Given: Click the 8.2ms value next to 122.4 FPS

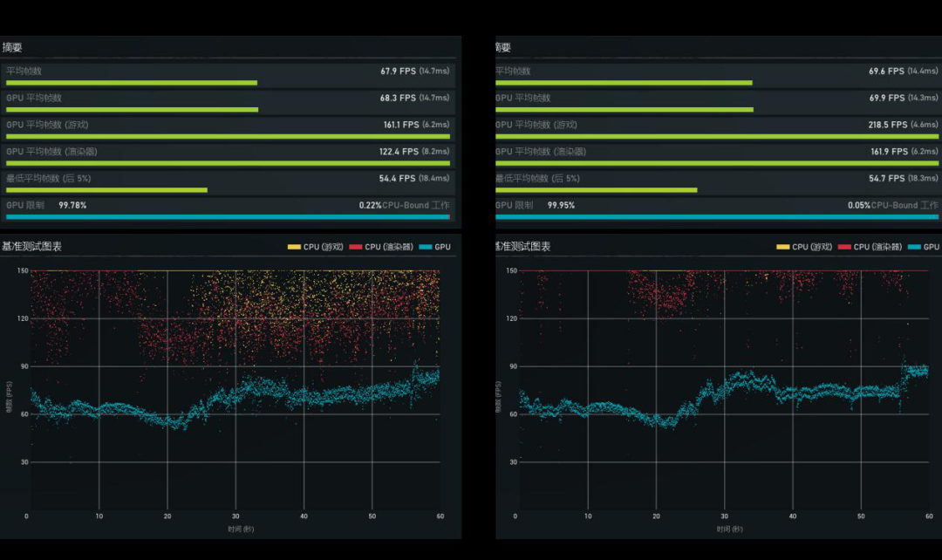Looking at the screenshot, I should click(435, 152).
